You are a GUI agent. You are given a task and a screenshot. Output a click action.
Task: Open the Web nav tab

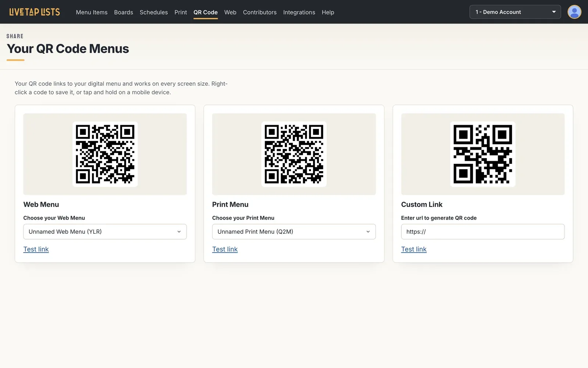coord(230,12)
